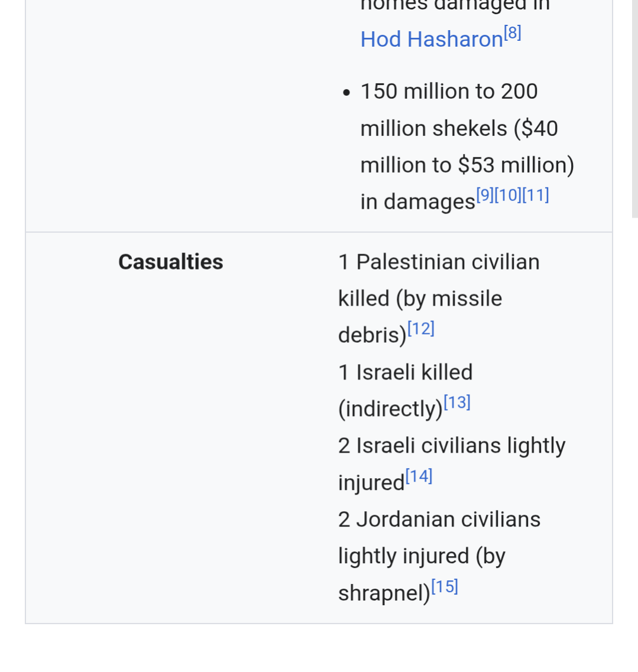Click the "1 Israeli killed" line
638x672 pixels.
(x=405, y=372)
